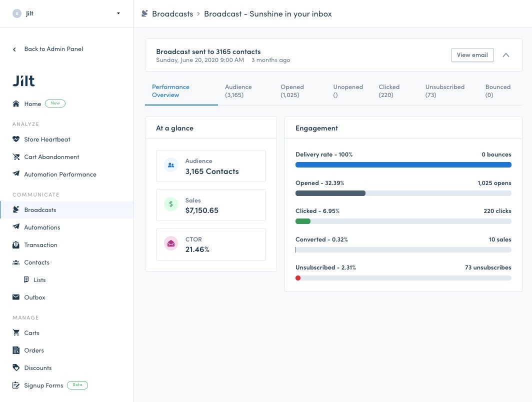Click the Sales $7,150.65 card
The width and height of the screenshot is (532, 402).
click(210, 205)
